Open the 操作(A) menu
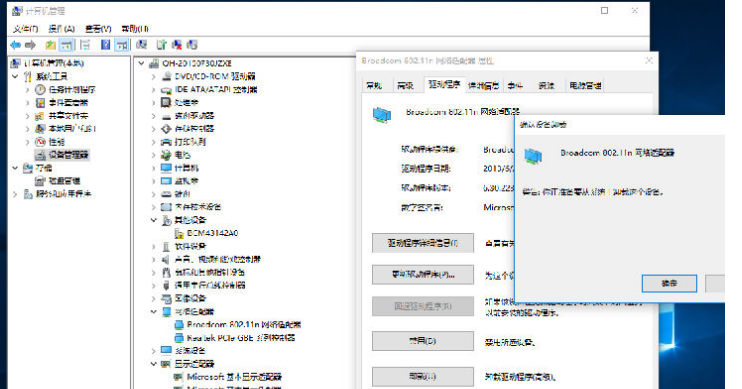Image resolution: width=742 pixels, height=389 pixels. [x=62, y=29]
